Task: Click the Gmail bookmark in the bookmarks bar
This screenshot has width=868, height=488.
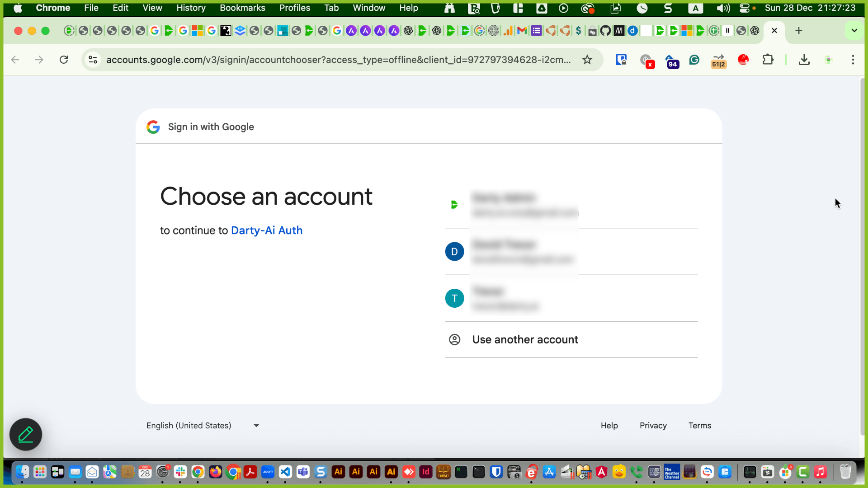Action: tap(522, 30)
